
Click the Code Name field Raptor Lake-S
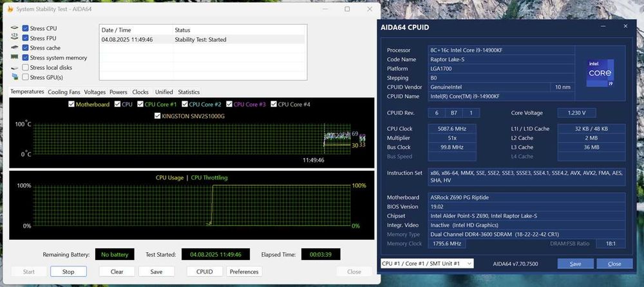[501, 59]
